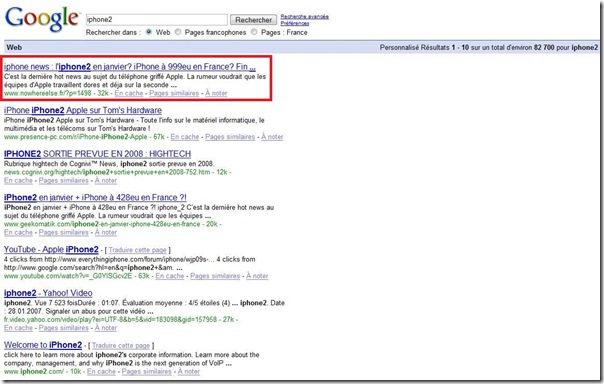Open Préférences link
The width and height of the screenshot is (604, 384).
(x=295, y=23)
